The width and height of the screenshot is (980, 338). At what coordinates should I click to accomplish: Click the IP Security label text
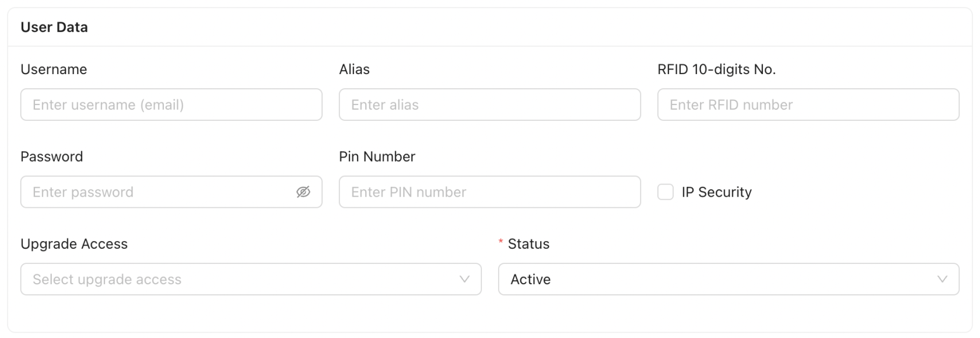point(716,192)
